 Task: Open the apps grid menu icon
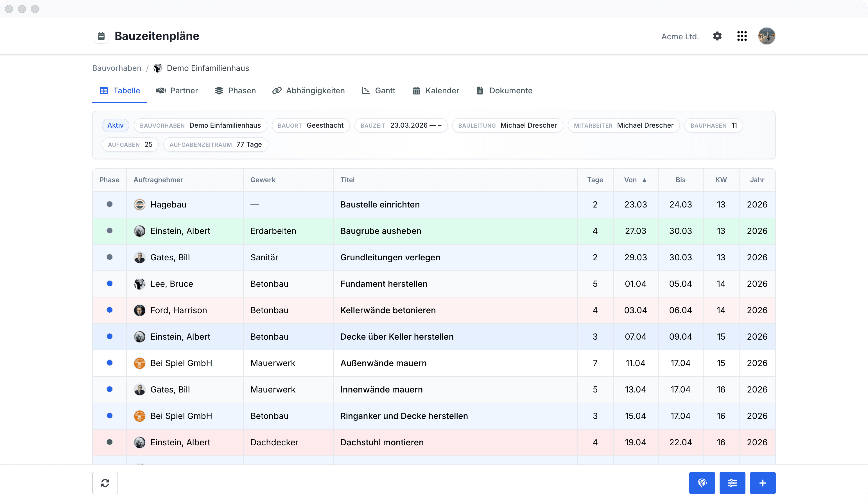coord(742,36)
